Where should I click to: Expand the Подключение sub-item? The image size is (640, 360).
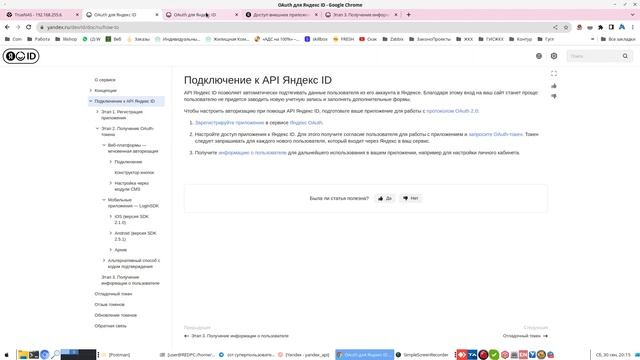tap(111, 162)
